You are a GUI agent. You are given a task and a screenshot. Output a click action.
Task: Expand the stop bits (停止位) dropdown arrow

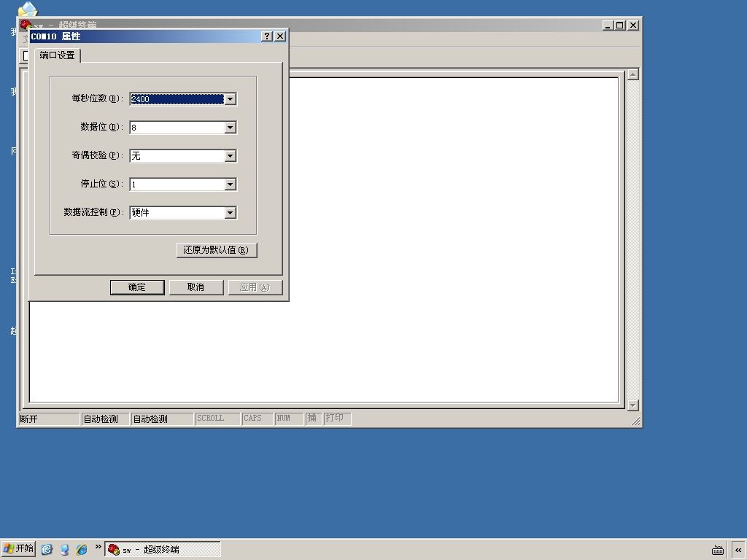click(230, 184)
